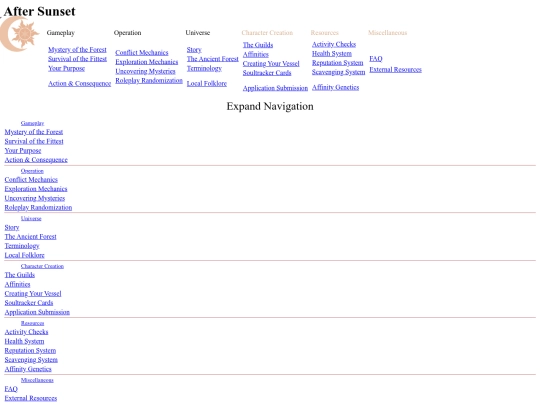
Task: Open Scavenging System in the top menu
Action: [x=339, y=72]
